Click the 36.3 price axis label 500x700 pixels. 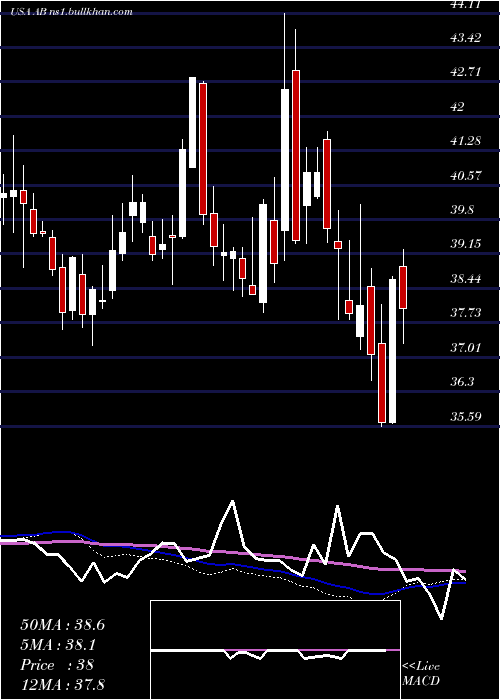(x=462, y=382)
